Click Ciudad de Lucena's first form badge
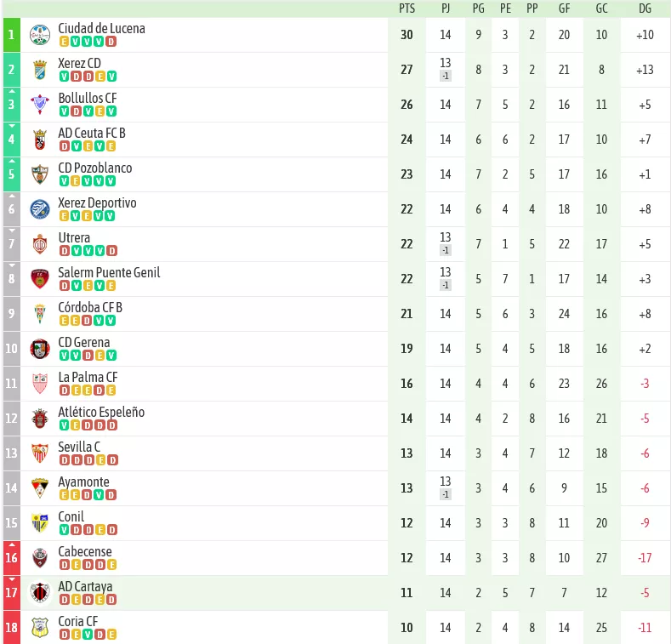 [x=64, y=42]
